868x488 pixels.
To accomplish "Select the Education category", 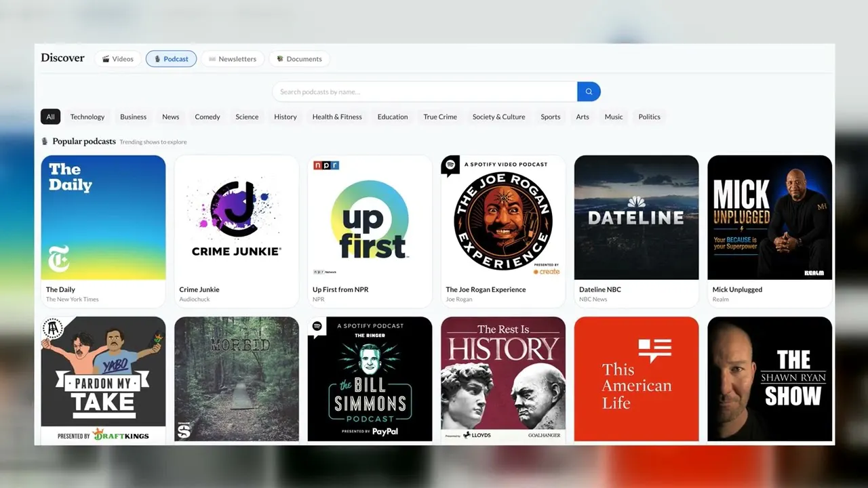I will click(393, 117).
